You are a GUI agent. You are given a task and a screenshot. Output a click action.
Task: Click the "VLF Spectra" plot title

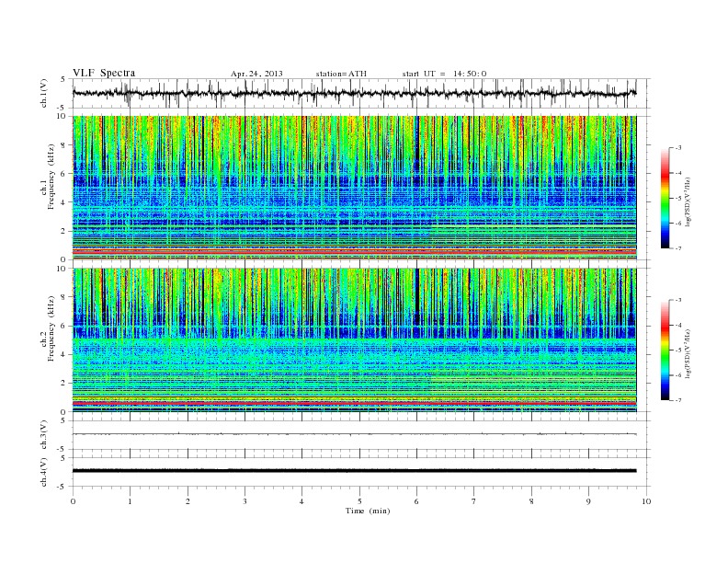pos(104,73)
